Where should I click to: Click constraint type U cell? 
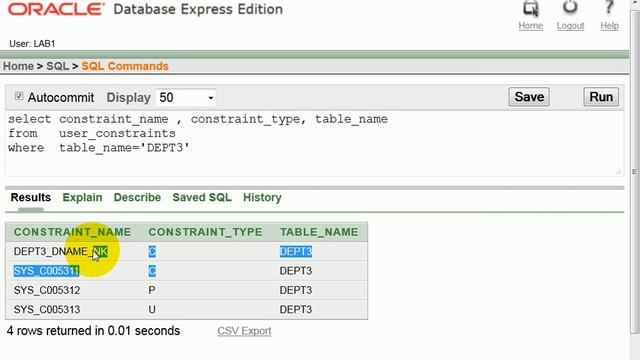(x=152, y=309)
